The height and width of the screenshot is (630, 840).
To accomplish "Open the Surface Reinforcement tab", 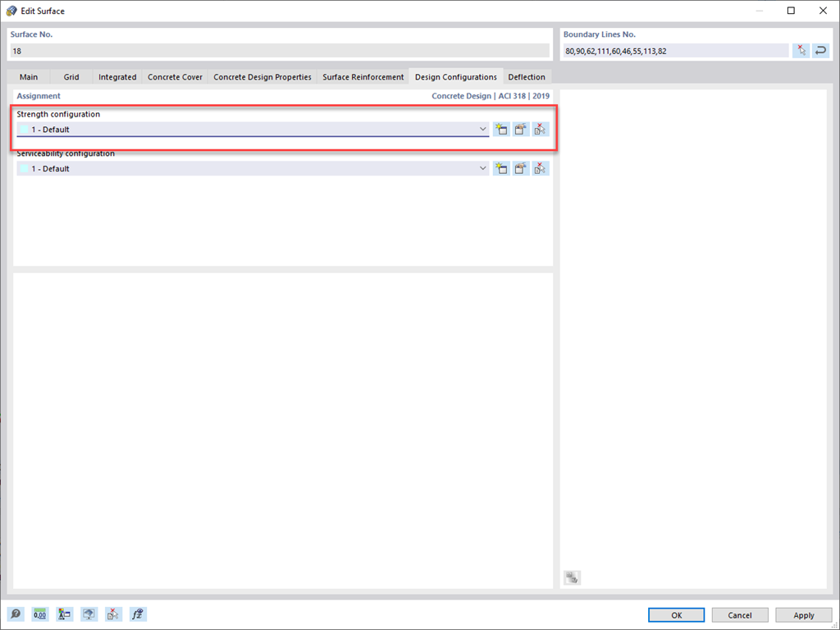I will 363,76.
